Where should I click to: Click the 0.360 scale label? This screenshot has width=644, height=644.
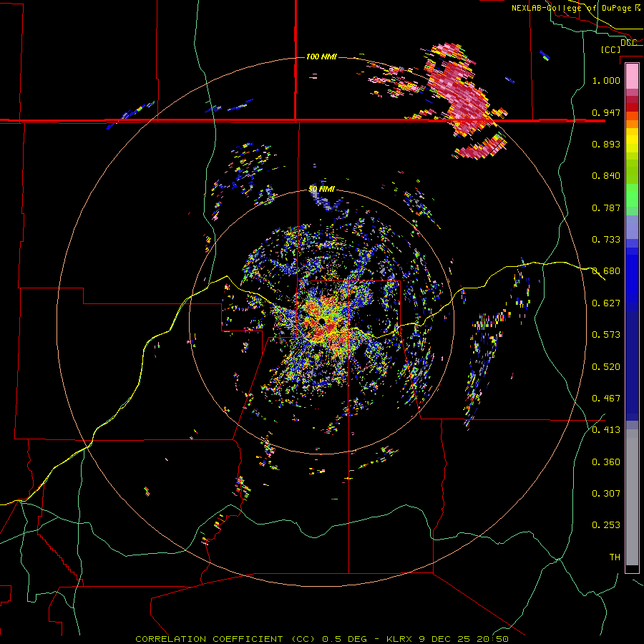click(x=606, y=462)
